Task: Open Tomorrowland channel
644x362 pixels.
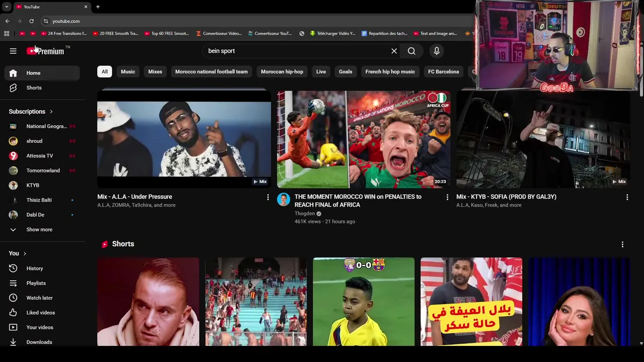Action: coord(42,170)
